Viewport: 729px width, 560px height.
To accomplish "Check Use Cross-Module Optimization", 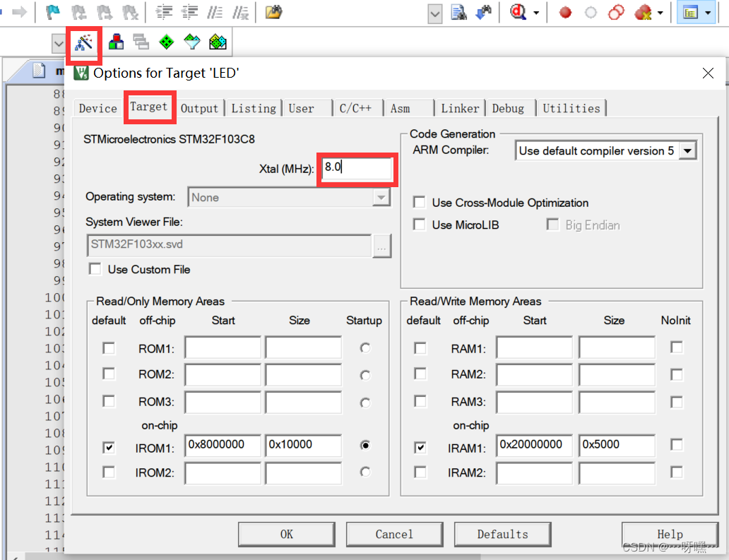I will pyautogui.click(x=420, y=202).
